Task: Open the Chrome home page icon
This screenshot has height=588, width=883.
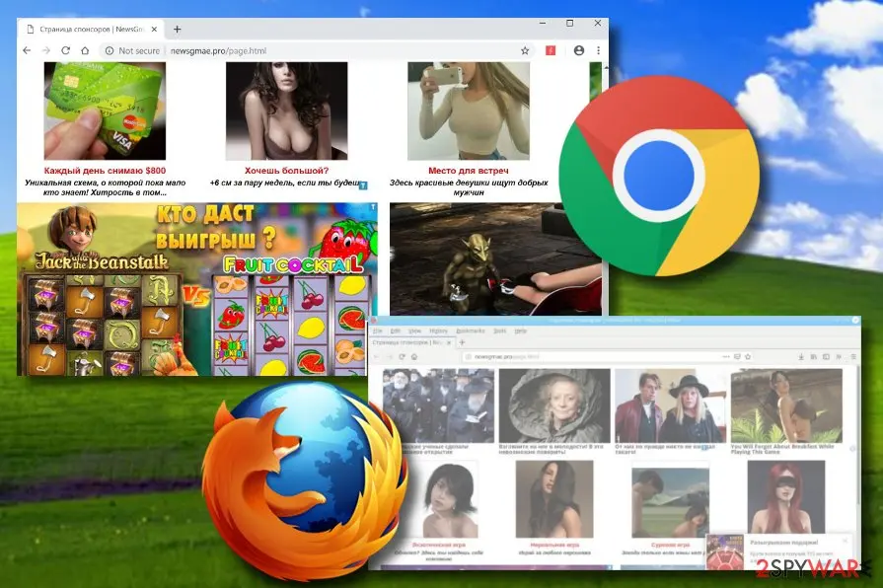Action: click(x=85, y=50)
